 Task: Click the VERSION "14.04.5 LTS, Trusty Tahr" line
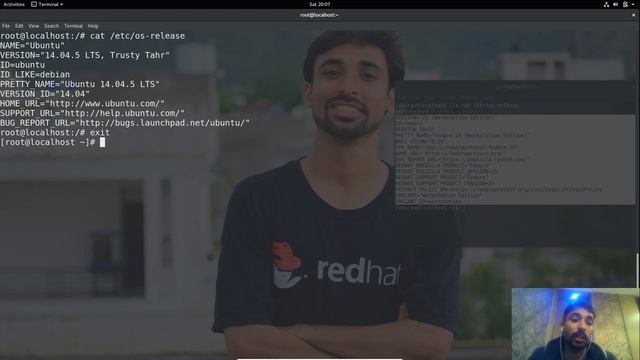85,55
